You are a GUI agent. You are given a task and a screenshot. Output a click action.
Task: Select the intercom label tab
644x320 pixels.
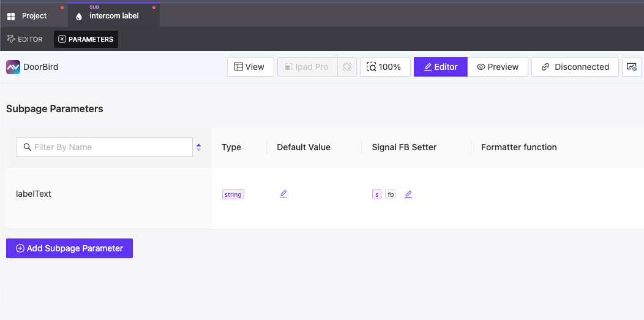(x=113, y=16)
